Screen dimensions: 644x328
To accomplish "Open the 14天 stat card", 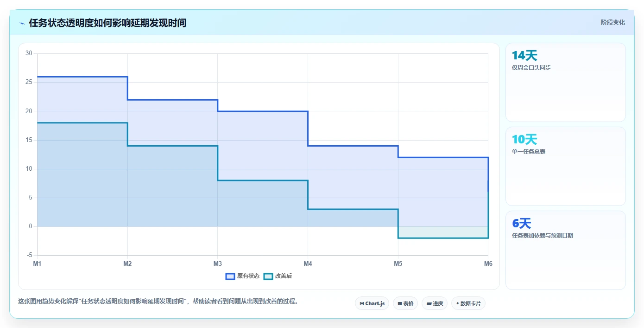I will (566, 83).
